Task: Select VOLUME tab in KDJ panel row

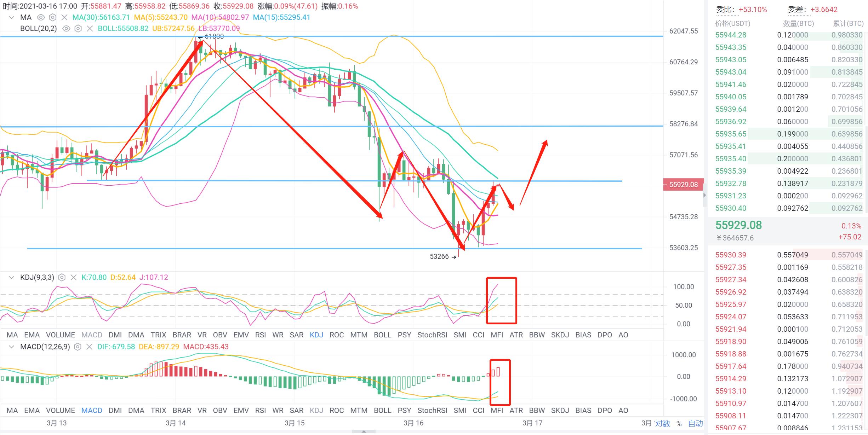Action: tap(61, 335)
